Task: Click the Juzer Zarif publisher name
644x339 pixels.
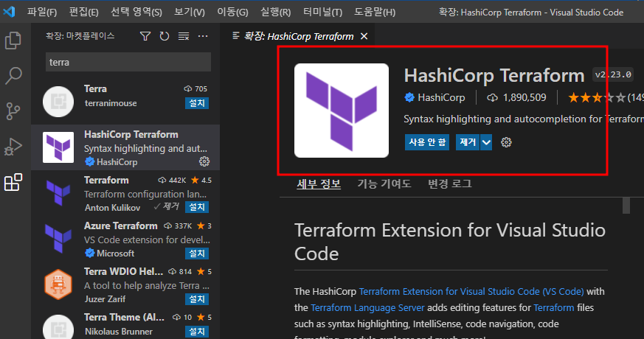Action: point(105,299)
